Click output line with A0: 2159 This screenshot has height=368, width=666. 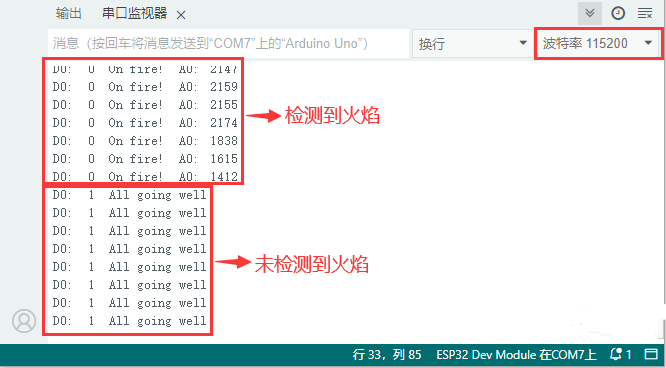point(145,87)
